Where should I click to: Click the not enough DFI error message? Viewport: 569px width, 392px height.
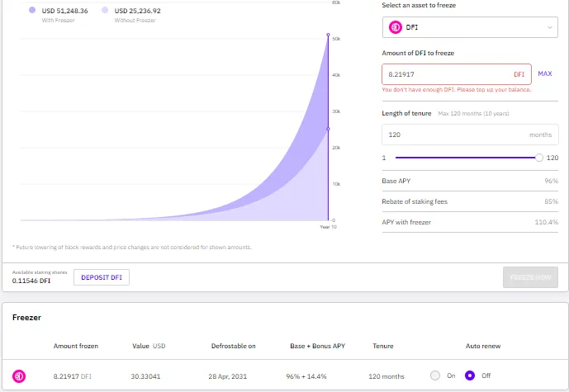pos(457,90)
